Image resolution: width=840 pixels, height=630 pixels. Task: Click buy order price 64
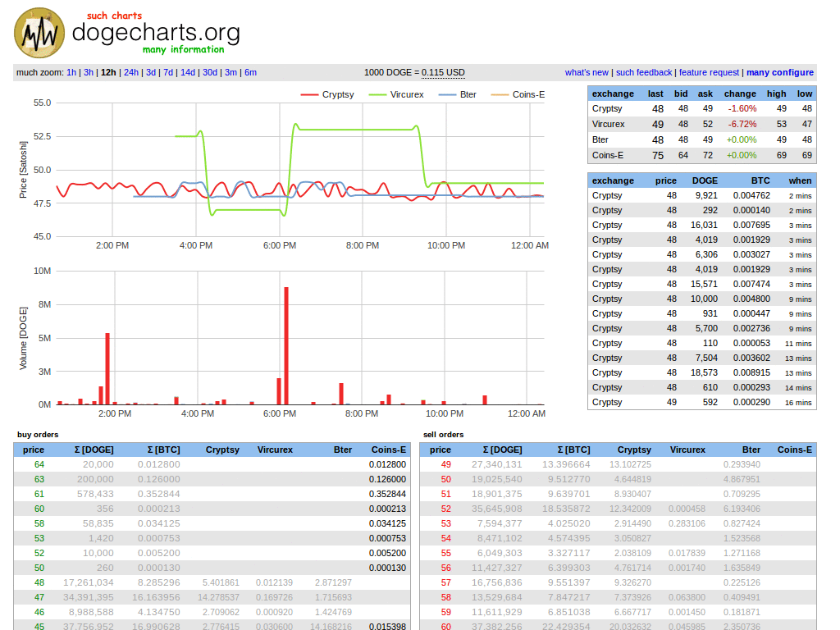click(x=39, y=464)
